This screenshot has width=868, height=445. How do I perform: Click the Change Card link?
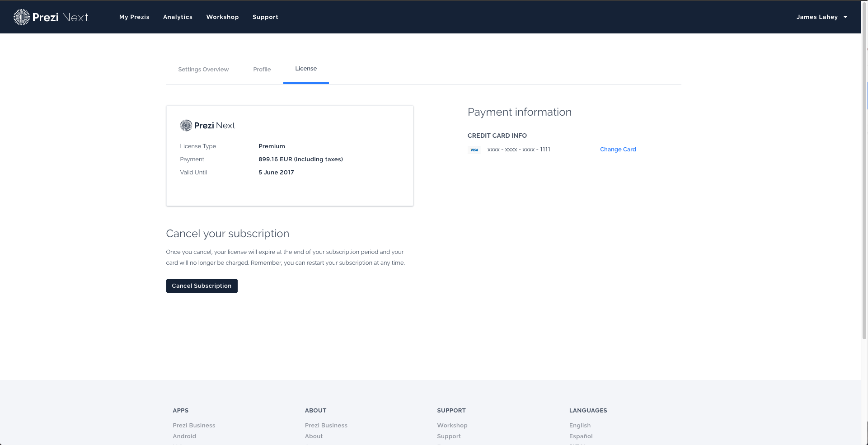click(618, 150)
